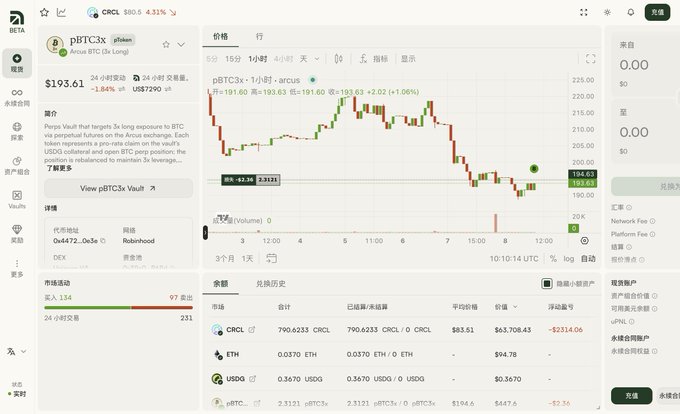Open the Vaults sidebar item

coord(17,200)
